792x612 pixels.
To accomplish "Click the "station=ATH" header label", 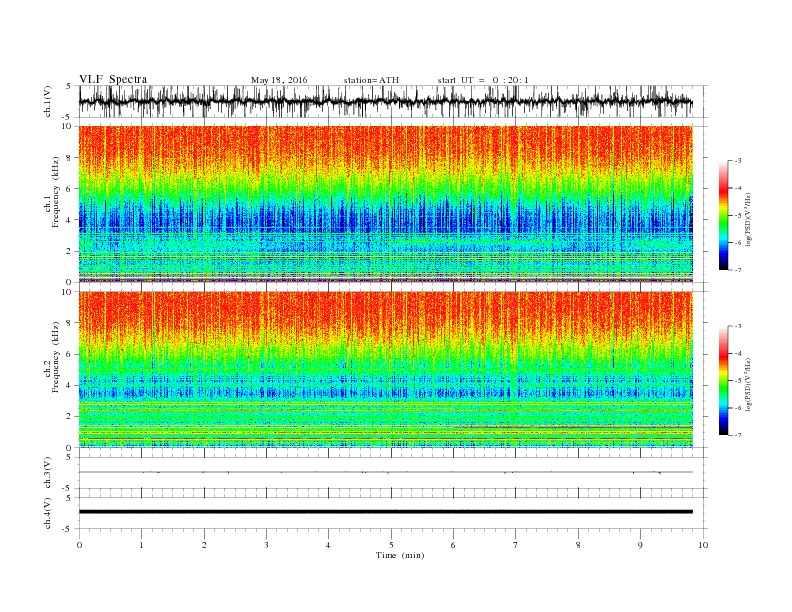I will coord(371,80).
